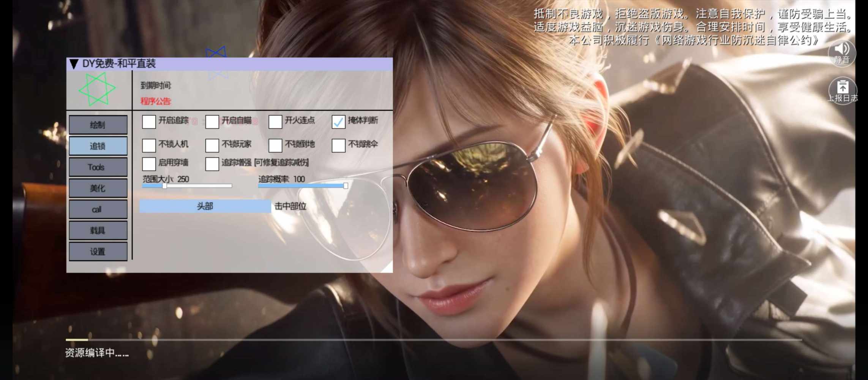Click the 追踪概率: 100 value text
This screenshot has width=868, height=380.
(x=282, y=179)
